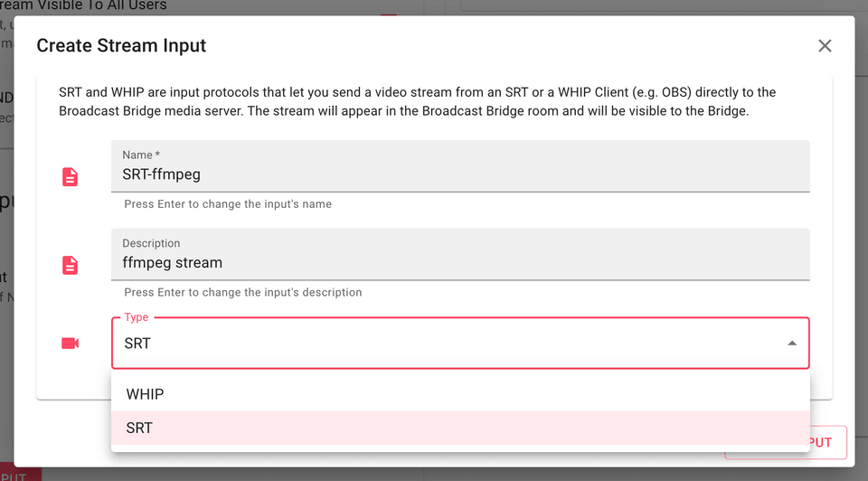Click the Type combo box showing SRT
This screenshot has width=868, height=481.
[452, 344]
